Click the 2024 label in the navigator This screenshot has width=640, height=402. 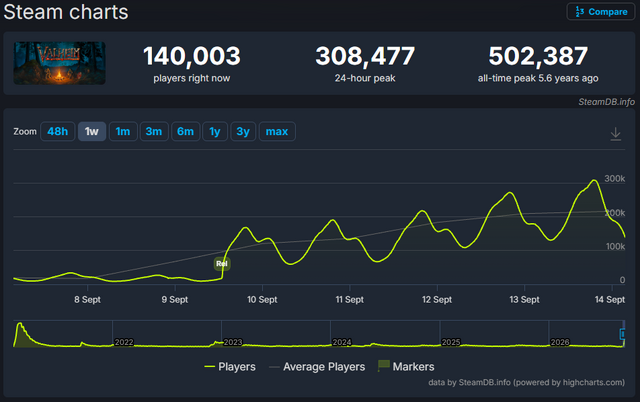click(x=342, y=342)
